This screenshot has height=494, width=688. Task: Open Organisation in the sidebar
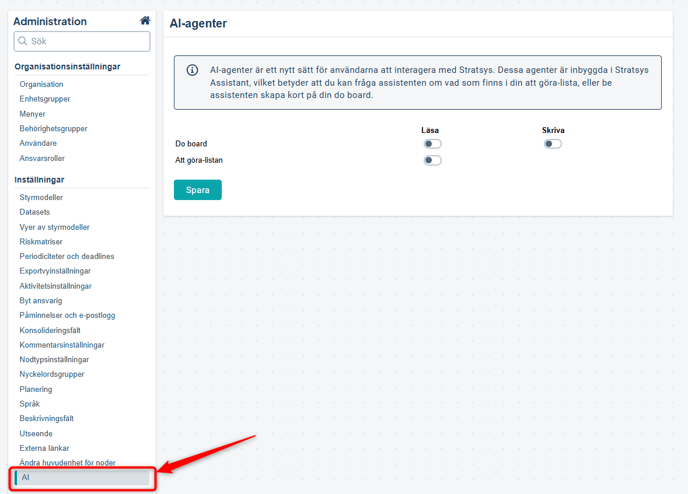click(41, 84)
